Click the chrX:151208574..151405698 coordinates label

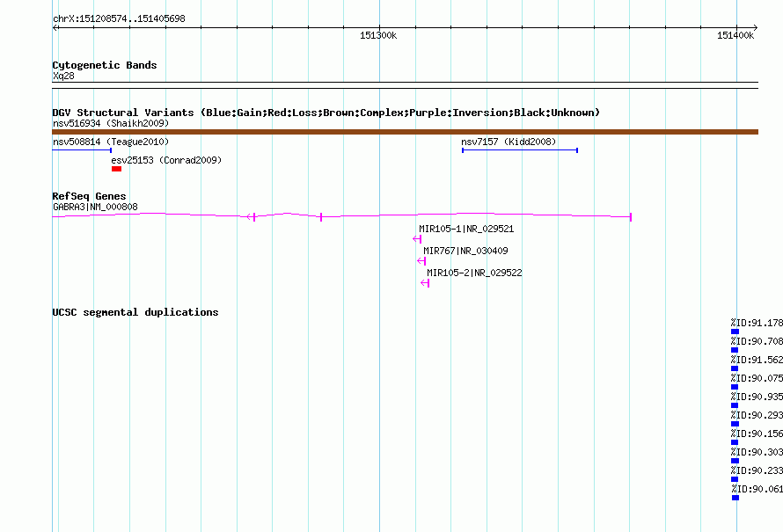[119, 19]
